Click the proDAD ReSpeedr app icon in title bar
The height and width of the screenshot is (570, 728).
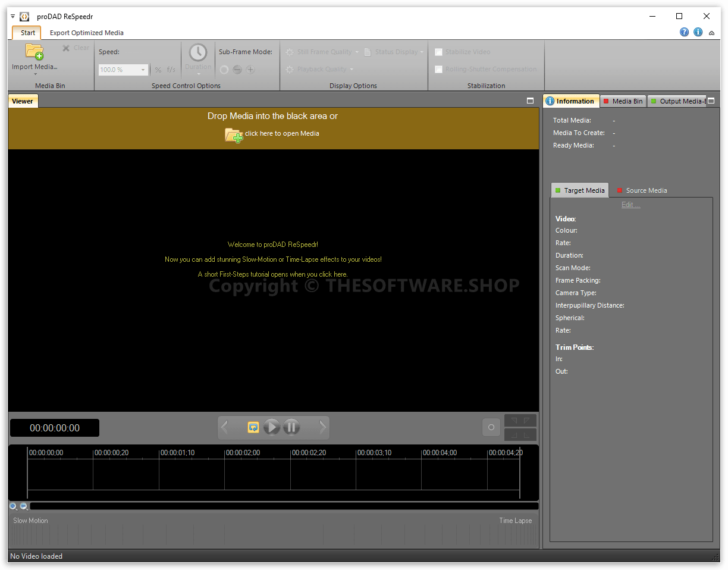pyautogui.click(x=24, y=17)
